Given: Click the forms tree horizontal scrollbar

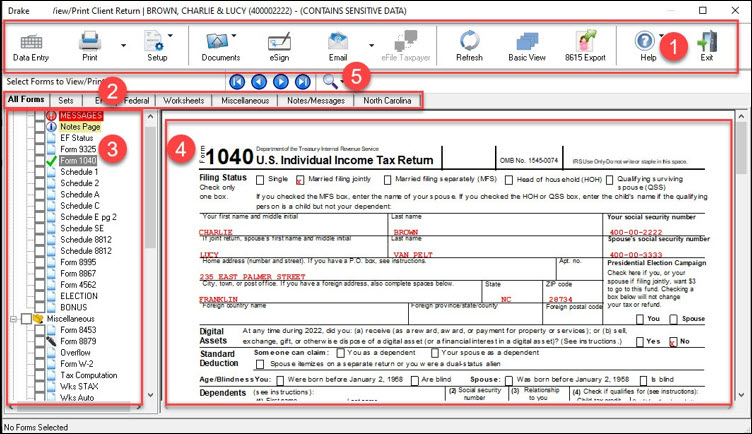Looking at the screenshot, I should 73,408.
